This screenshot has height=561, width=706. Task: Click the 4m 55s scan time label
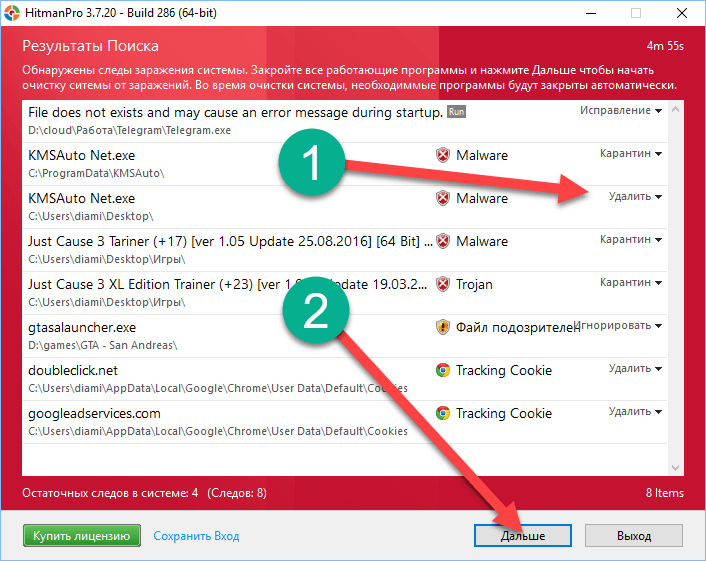[665, 46]
